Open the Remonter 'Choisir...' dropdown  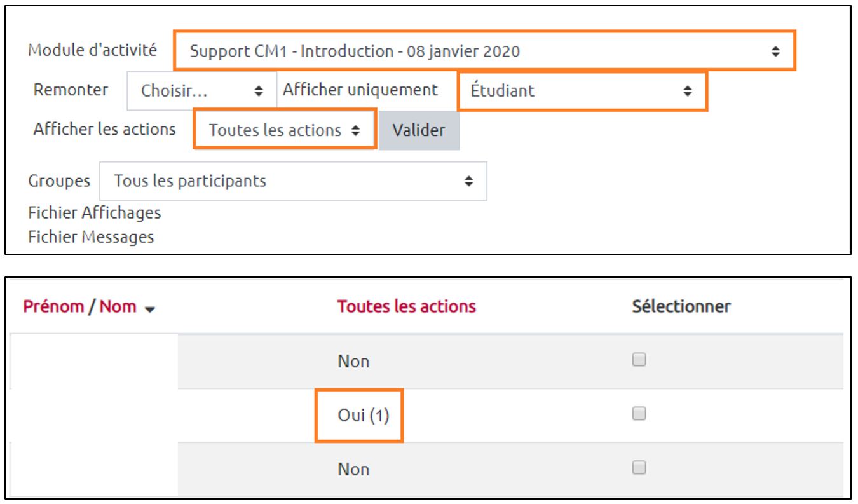(201, 91)
